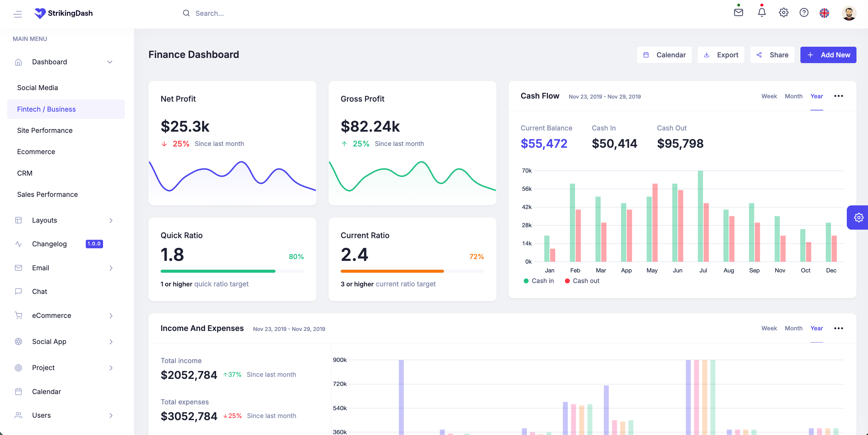Click the Add New button
Screen dimensions: 868x435
[x=828, y=55]
